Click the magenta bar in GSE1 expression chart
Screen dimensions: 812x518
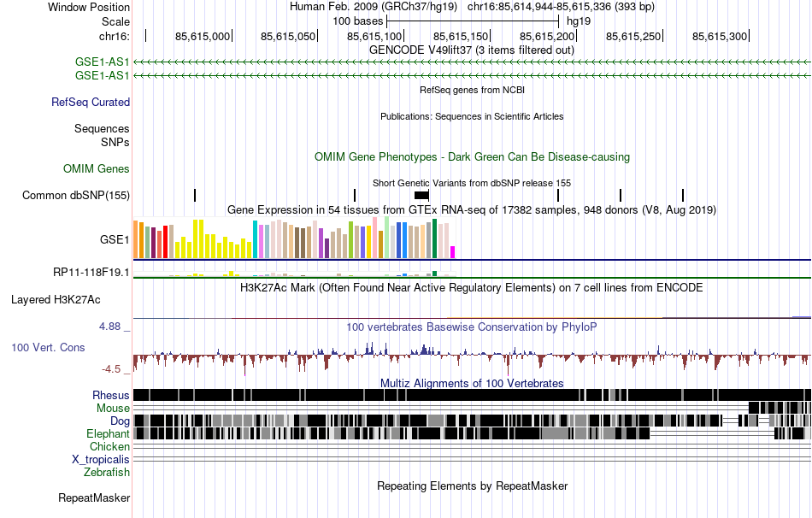[452, 252]
